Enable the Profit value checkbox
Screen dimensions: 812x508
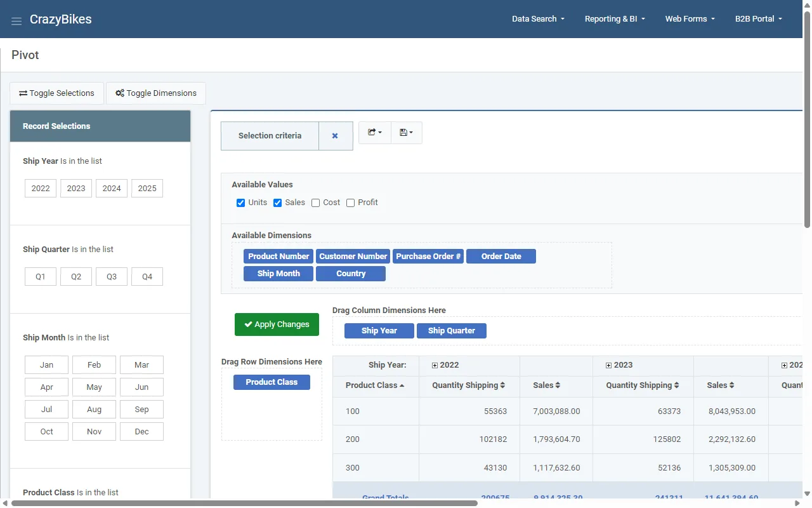350,203
